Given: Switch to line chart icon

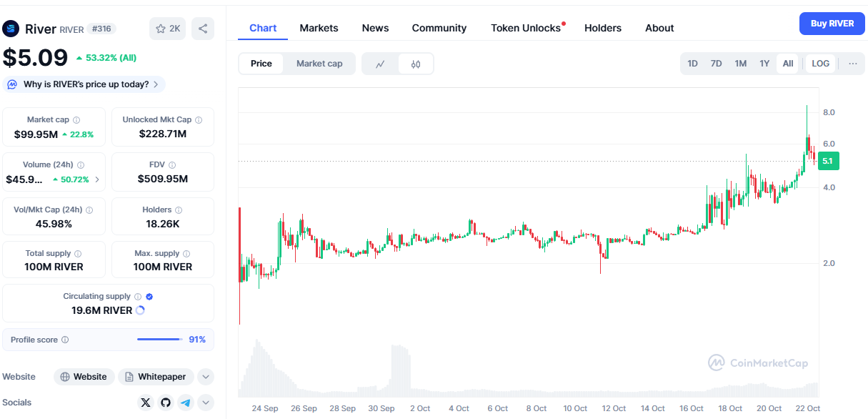Looking at the screenshot, I should pyautogui.click(x=380, y=64).
